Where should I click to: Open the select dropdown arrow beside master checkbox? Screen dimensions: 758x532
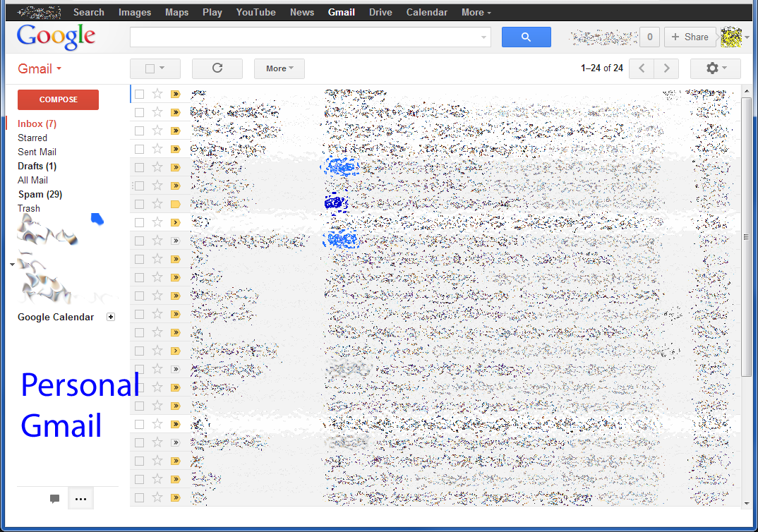click(x=162, y=68)
